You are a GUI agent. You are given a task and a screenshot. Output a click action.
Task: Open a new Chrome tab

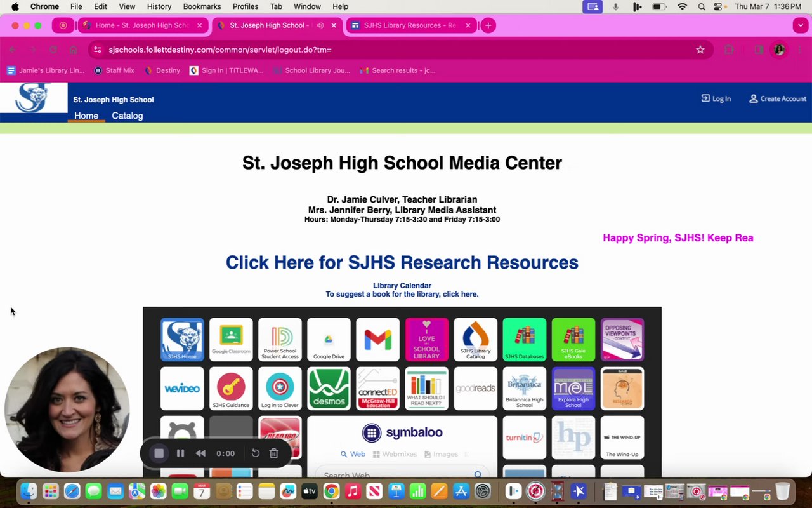point(488,25)
